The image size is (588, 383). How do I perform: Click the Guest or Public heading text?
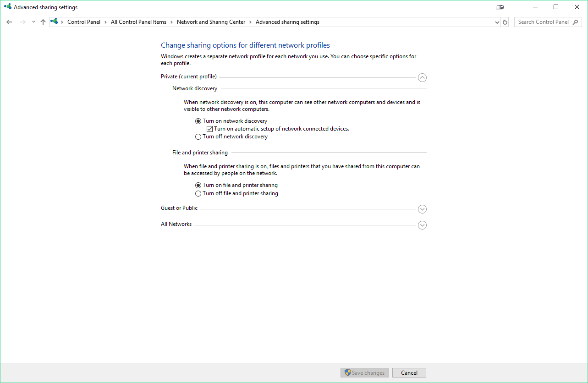pos(179,208)
